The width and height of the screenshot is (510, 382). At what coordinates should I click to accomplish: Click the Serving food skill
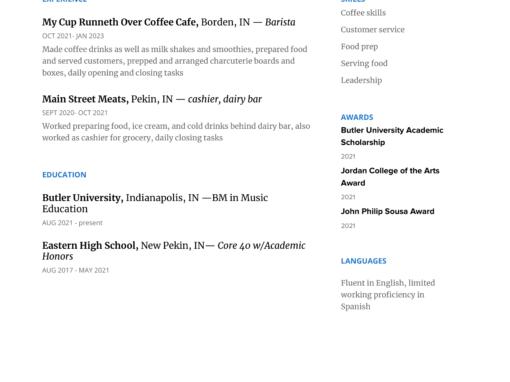[364, 63]
